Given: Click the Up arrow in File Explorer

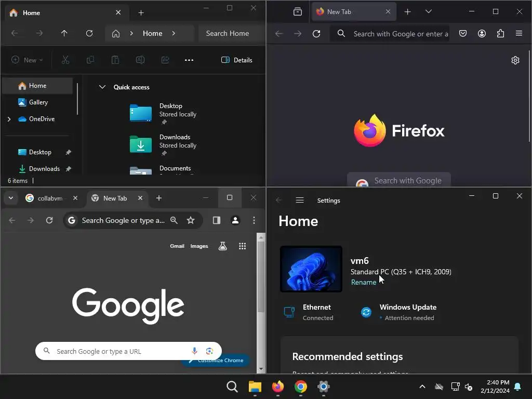Looking at the screenshot, I should [64, 33].
